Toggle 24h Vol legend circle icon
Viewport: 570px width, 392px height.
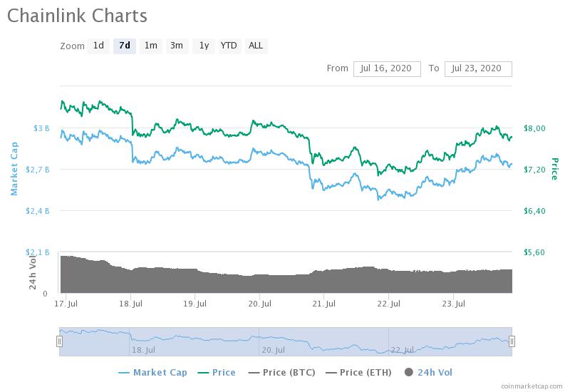[409, 372]
